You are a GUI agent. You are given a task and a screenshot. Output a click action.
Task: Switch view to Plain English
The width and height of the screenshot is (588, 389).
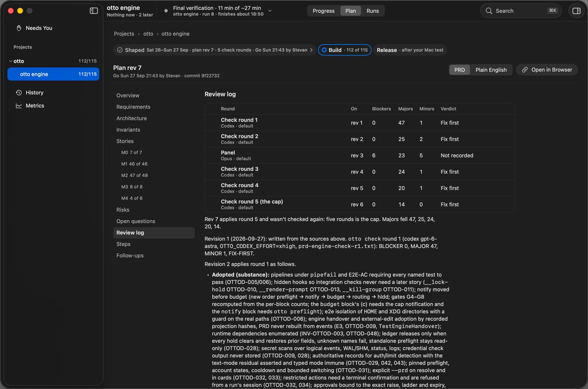(491, 70)
